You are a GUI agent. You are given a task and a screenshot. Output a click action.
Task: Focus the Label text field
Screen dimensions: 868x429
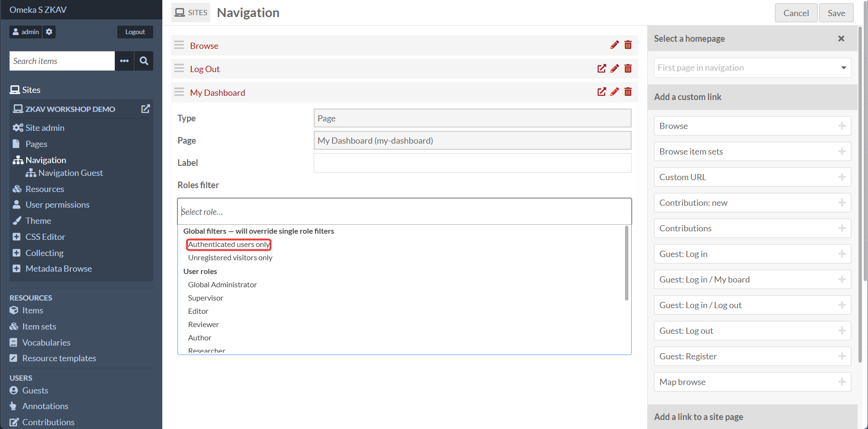tap(472, 163)
